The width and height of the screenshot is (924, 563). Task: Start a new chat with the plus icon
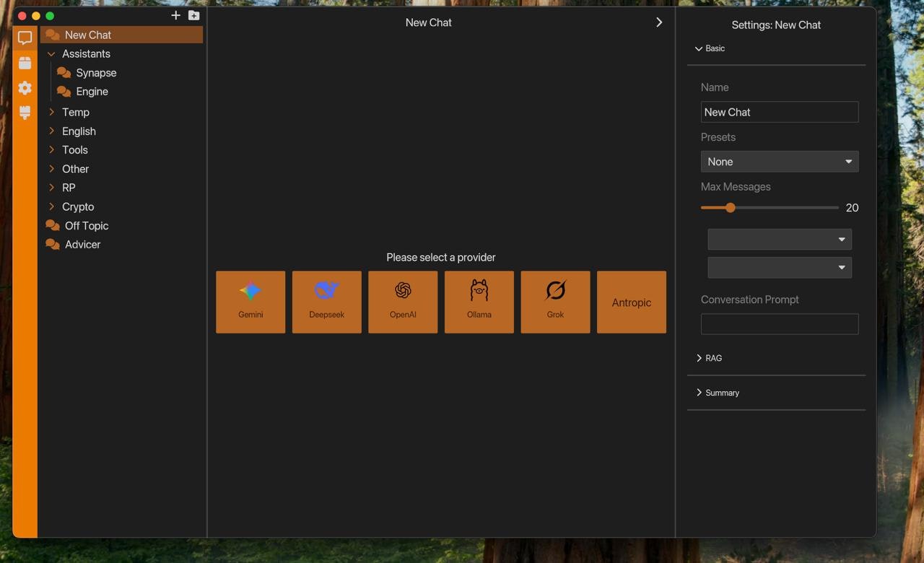coord(175,14)
